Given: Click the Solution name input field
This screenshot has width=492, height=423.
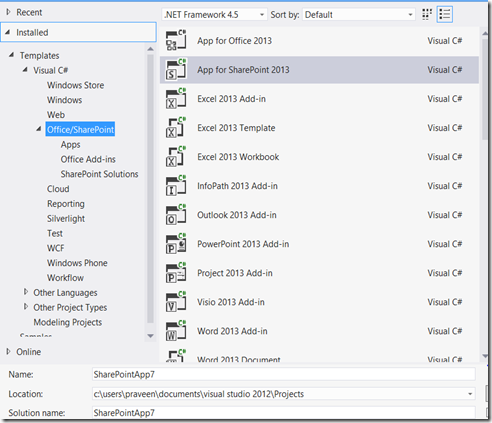Looking at the screenshot, I should coord(284,412).
